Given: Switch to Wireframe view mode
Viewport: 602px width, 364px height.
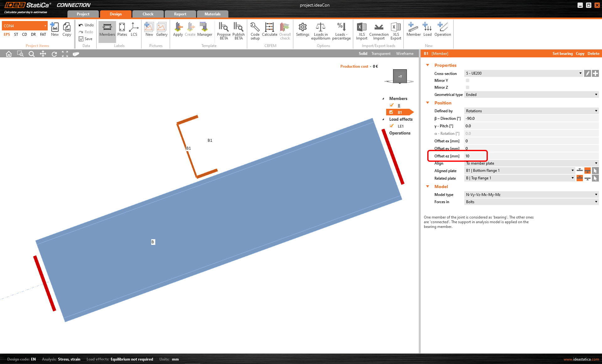Looking at the screenshot, I should coord(405,54).
